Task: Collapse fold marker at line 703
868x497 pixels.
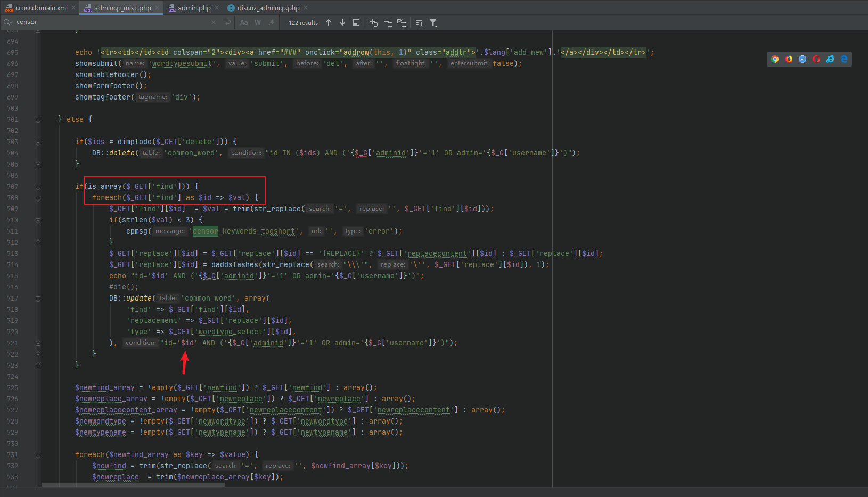Action: click(x=38, y=142)
